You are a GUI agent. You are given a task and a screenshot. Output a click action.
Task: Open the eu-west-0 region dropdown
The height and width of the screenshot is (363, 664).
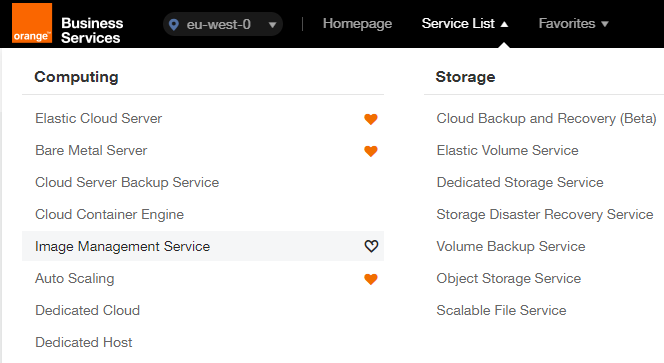(223, 24)
